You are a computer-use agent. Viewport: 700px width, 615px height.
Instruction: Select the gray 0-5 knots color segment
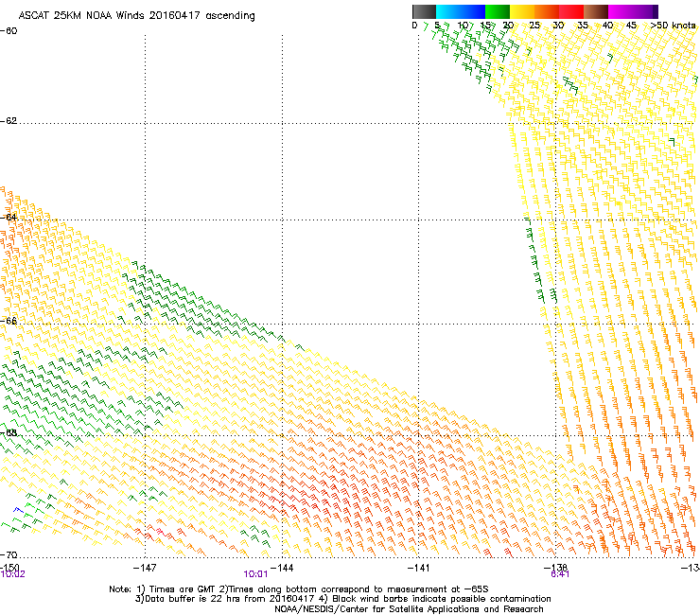point(424,11)
